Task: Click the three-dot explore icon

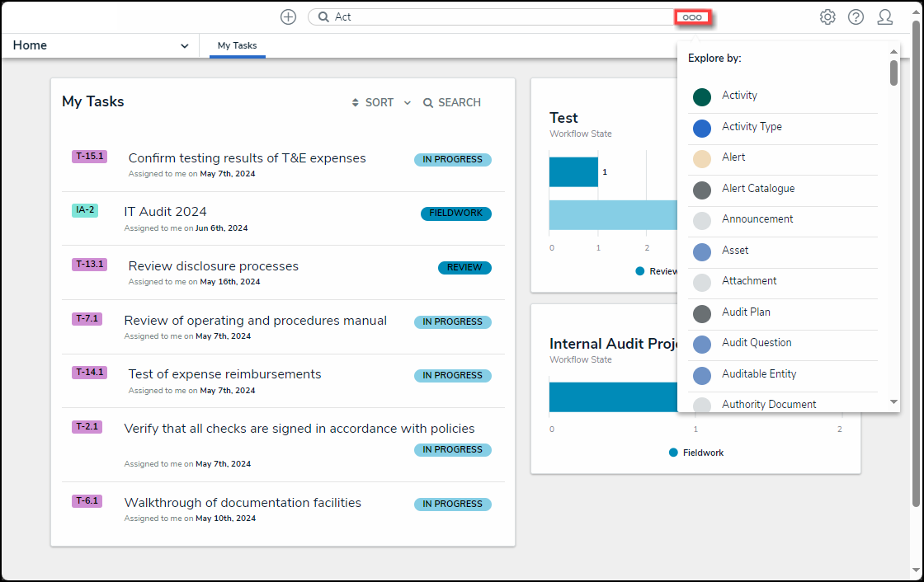Action: [x=692, y=17]
